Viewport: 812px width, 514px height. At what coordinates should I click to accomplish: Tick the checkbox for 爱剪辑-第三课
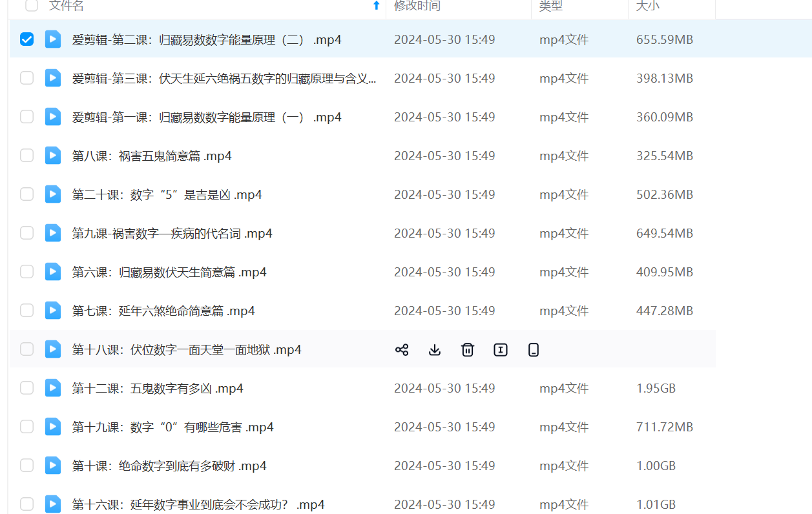[26, 78]
